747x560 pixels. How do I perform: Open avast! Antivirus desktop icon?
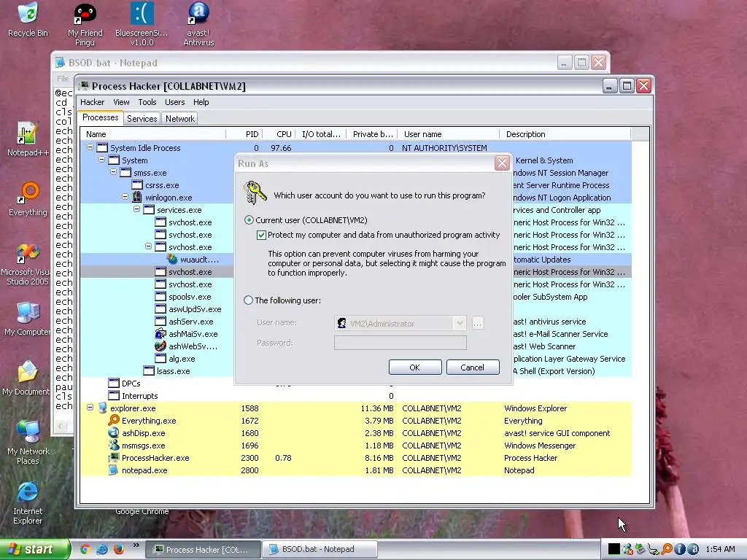[x=198, y=25]
